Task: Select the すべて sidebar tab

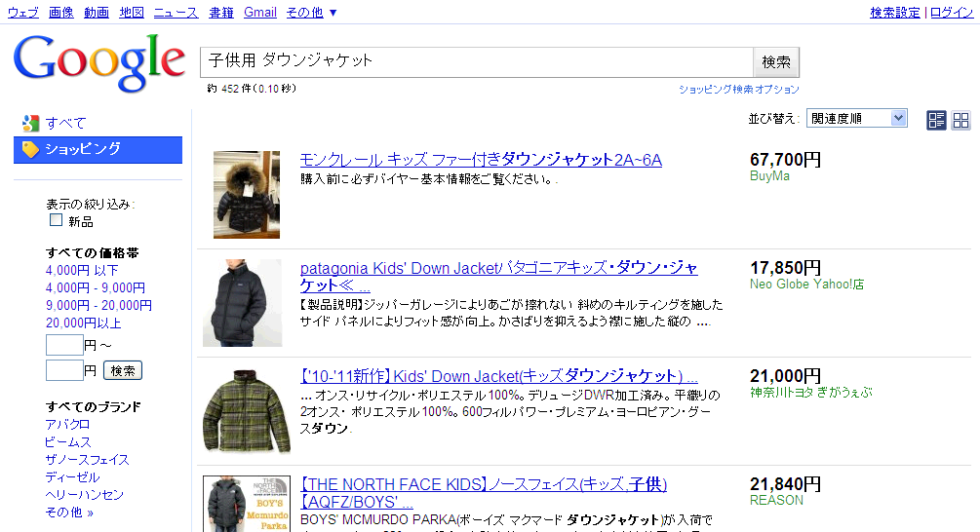Action: coord(65,124)
